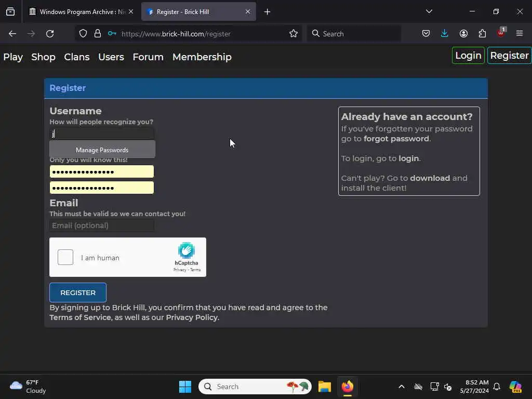Viewport: 532px width, 399px height.
Task: Click the first password field
Action: [102, 171]
